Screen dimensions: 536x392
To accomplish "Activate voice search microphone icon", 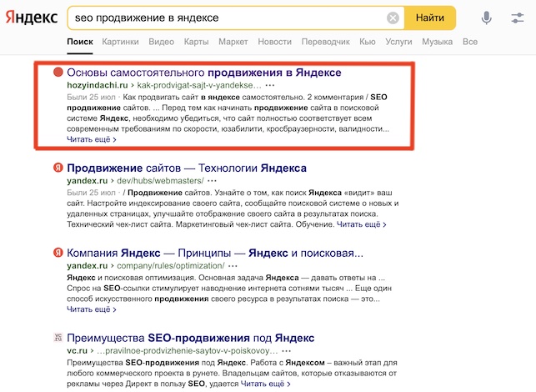I will click(487, 18).
